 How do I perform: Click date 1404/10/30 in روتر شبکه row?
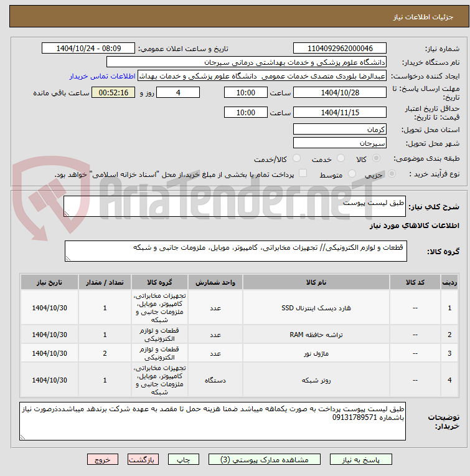click(49, 380)
